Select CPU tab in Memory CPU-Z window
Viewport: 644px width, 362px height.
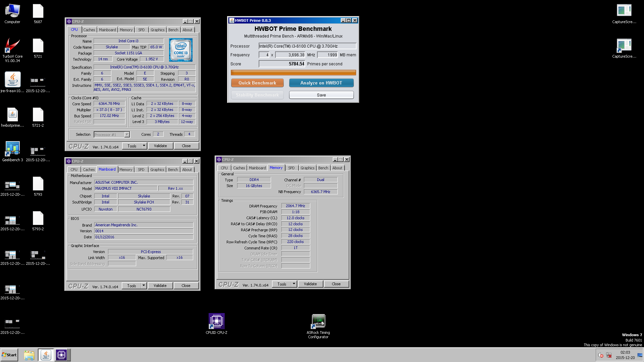(x=224, y=168)
